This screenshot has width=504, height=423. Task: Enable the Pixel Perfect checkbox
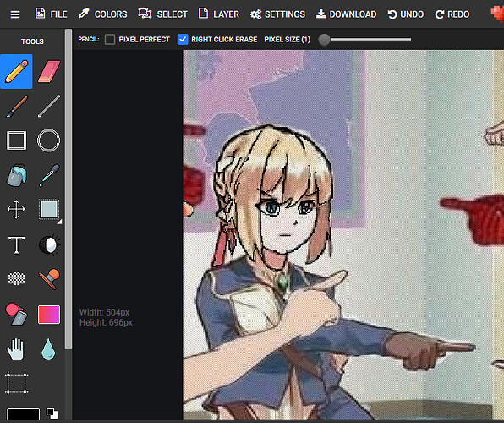pyautogui.click(x=110, y=39)
